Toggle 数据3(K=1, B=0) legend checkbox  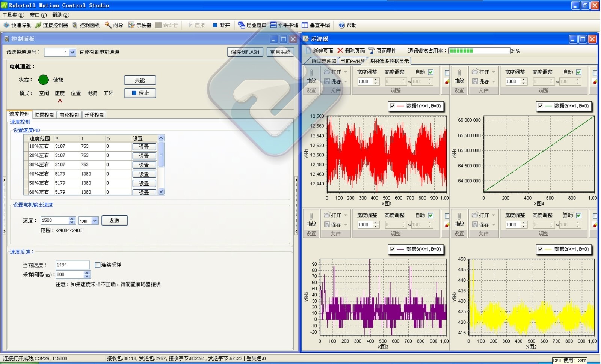pos(392,249)
